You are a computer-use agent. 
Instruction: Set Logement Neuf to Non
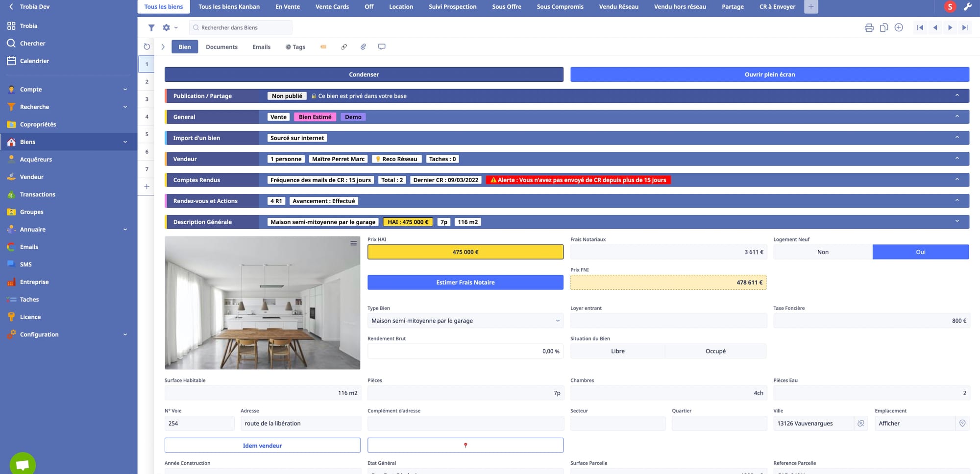pos(823,252)
